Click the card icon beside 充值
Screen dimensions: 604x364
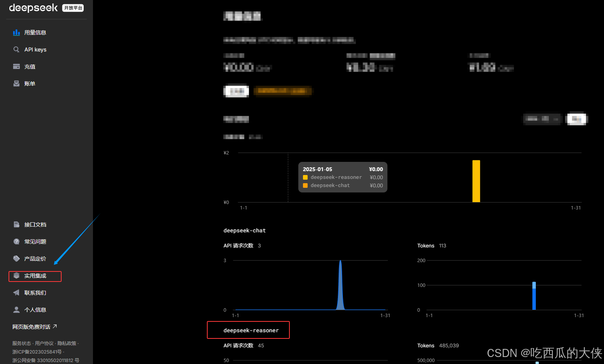(16, 67)
